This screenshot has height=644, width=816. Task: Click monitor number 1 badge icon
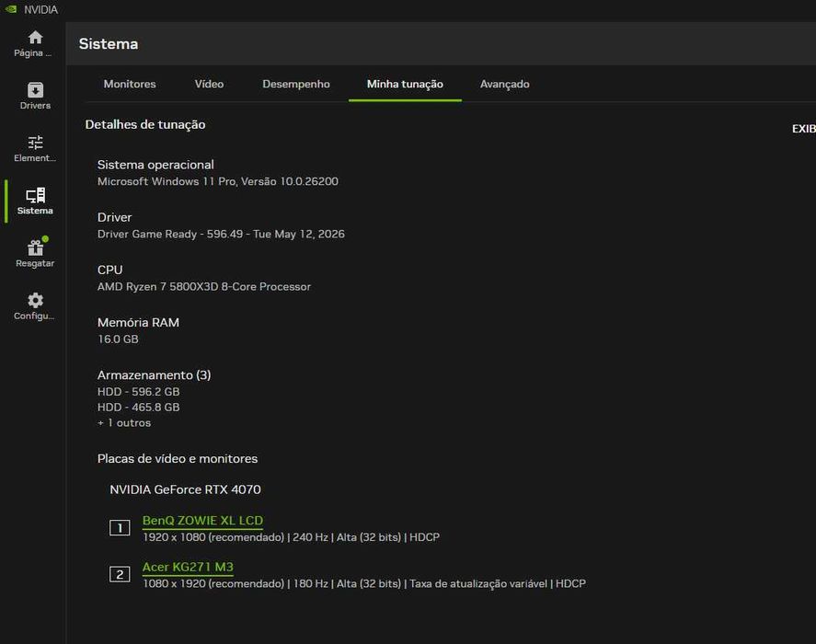click(x=120, y=528)
